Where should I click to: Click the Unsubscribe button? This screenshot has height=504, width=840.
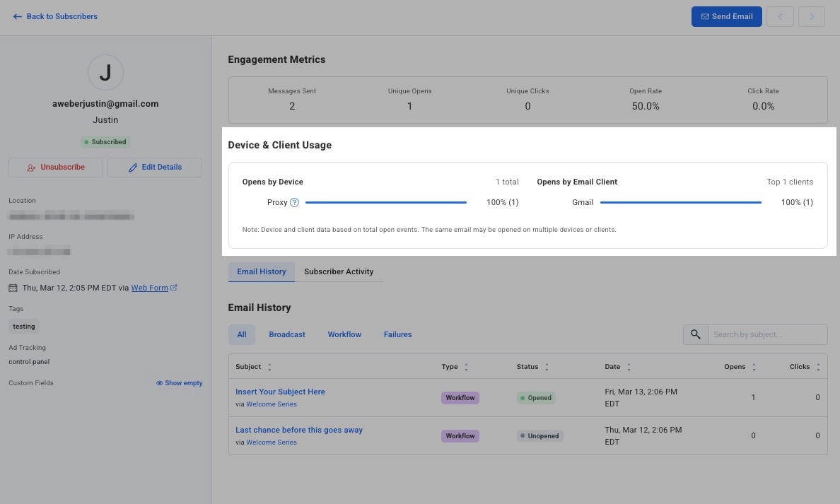pyautogui.click(x=56, y=168)
